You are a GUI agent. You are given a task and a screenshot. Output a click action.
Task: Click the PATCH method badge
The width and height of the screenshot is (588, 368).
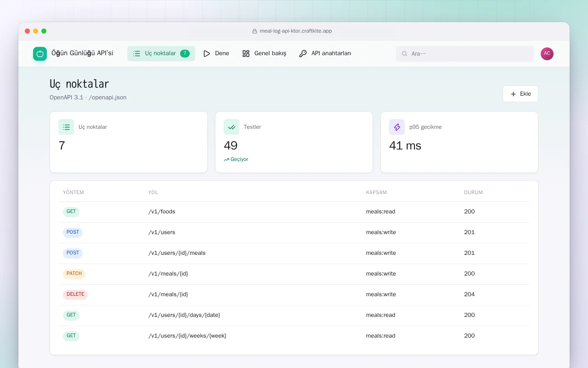[74, 274]
